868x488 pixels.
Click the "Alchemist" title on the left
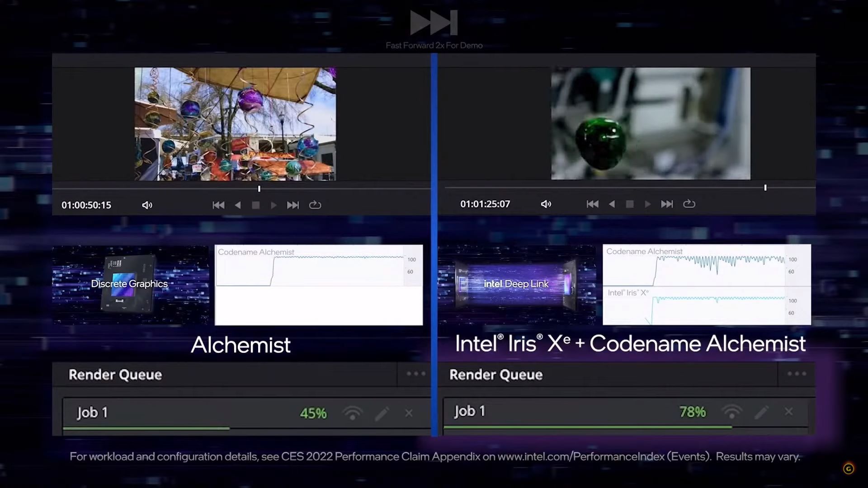point(241,345)
